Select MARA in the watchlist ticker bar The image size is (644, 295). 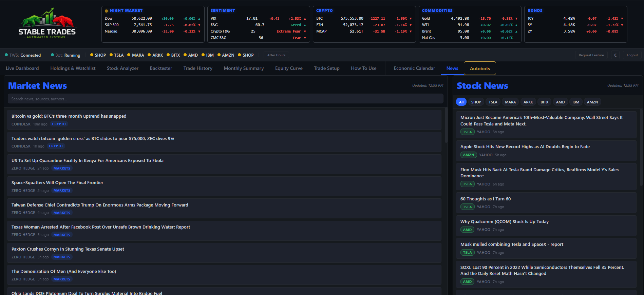(x=135, y=55)
